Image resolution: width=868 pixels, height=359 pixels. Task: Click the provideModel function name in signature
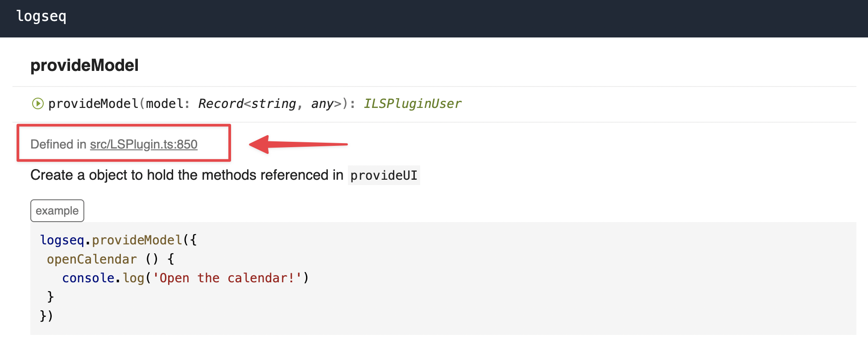[x=94, y=104]
